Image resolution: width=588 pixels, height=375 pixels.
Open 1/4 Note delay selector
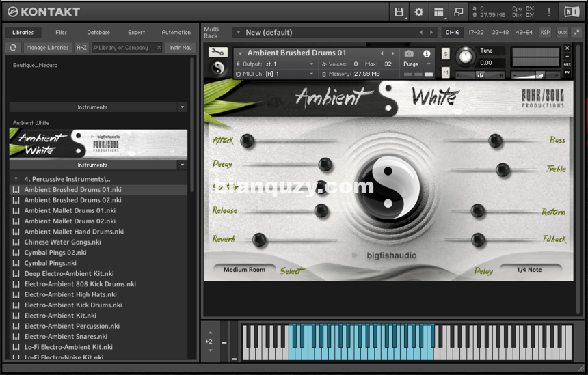(529, 270)
